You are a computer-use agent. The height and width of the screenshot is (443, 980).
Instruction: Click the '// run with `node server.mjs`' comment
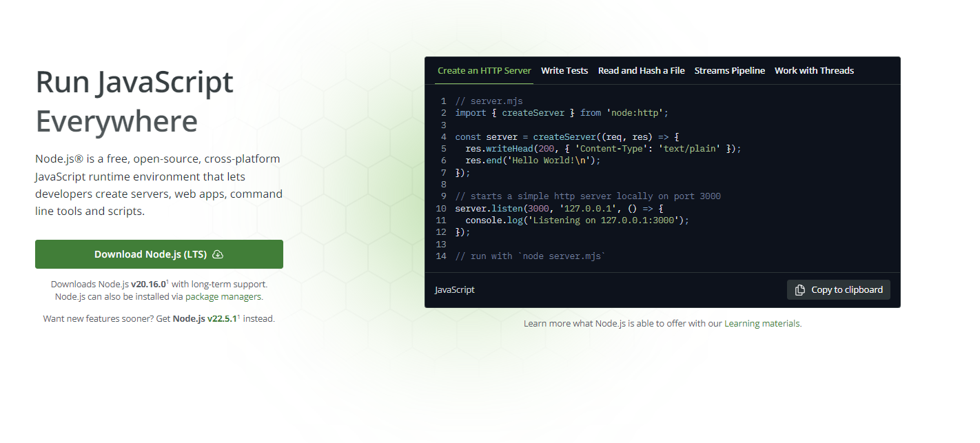pyautogui.click(x=530, y=256)
